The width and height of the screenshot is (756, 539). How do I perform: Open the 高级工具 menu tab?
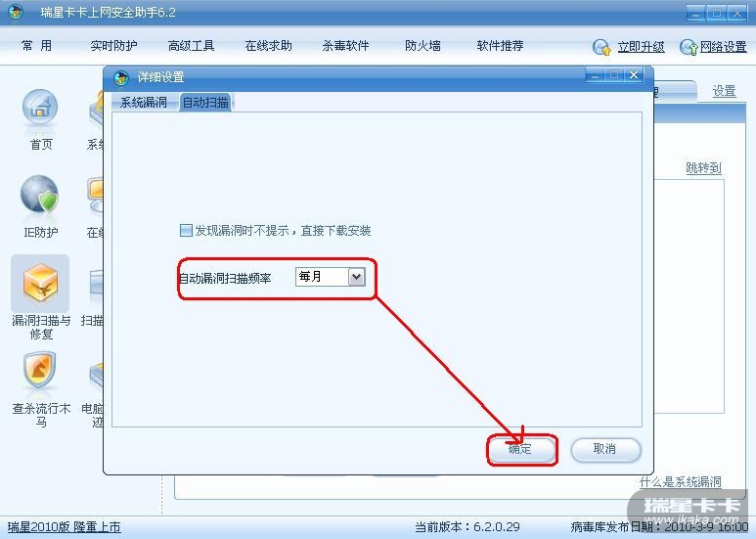tap(191, 46)
